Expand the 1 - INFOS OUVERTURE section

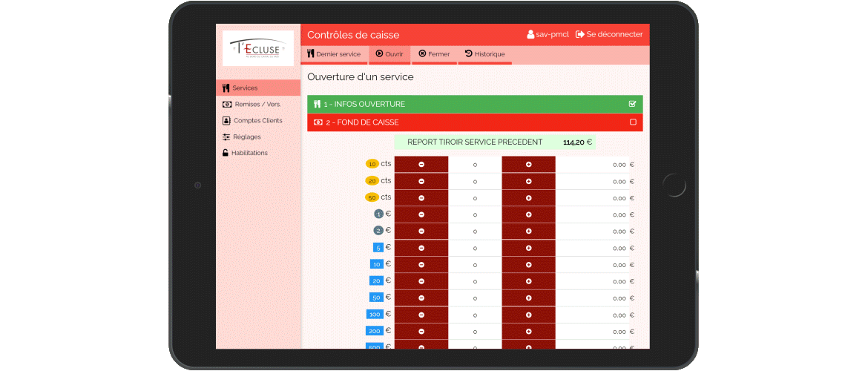[475, 104]
